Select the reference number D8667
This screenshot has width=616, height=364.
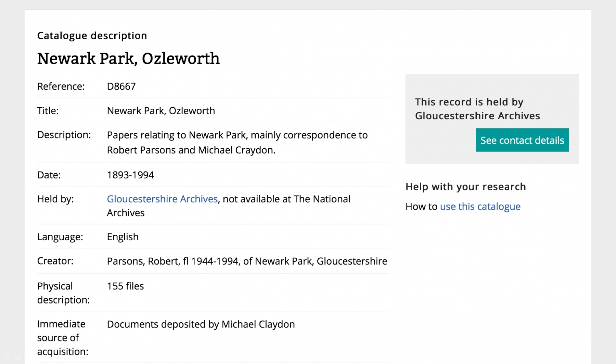pos(121,86)
